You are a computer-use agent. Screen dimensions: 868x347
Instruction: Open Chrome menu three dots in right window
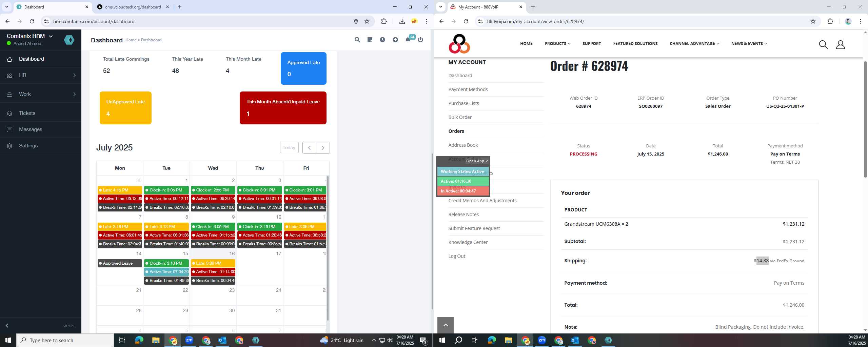[x=861, y=21]
